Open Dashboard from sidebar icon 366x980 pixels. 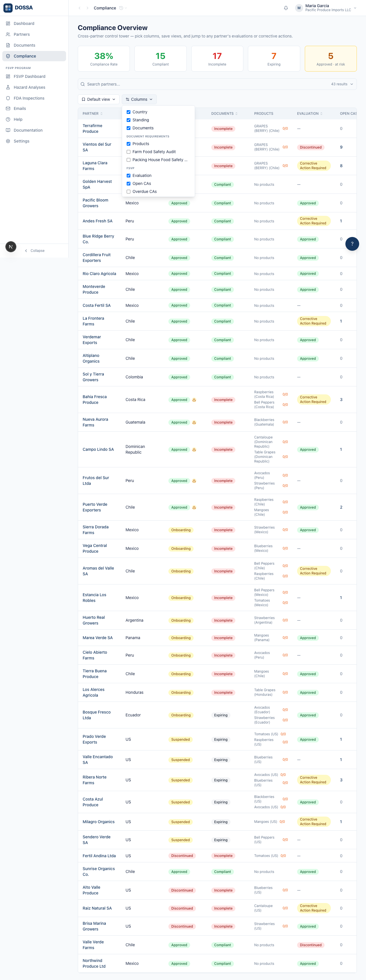click(x=8, y=23)
